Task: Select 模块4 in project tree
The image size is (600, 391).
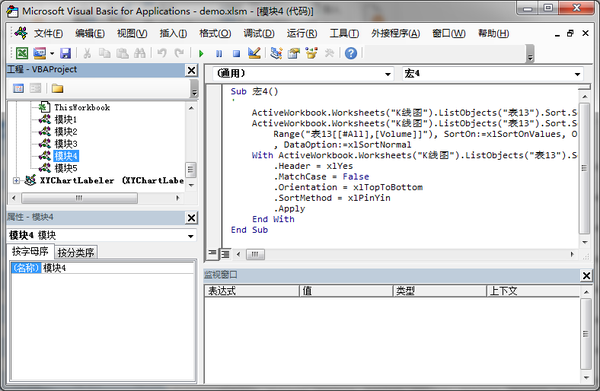Action: tap(66, 156)
